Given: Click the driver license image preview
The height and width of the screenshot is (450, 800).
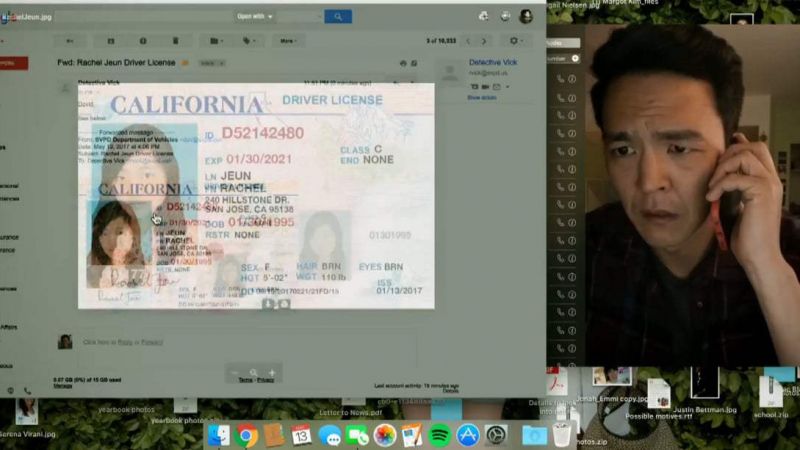Looking at the screenshot, I should [256, 196].
